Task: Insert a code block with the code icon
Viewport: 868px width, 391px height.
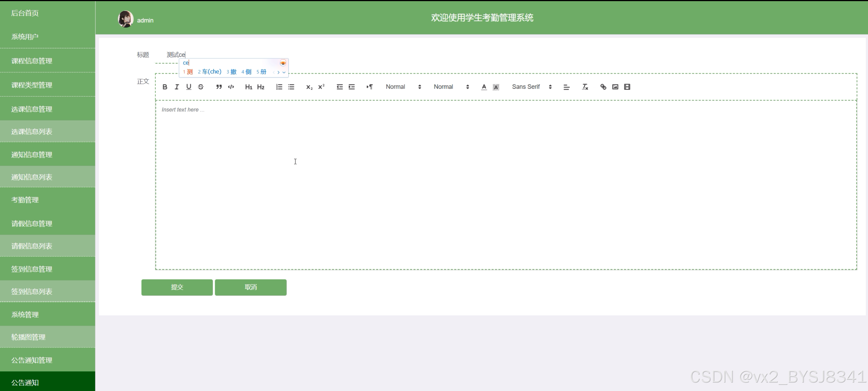Action: (231, 87)
